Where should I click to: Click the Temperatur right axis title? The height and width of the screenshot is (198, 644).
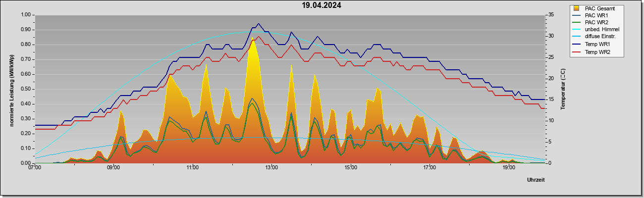click(563, 89)
